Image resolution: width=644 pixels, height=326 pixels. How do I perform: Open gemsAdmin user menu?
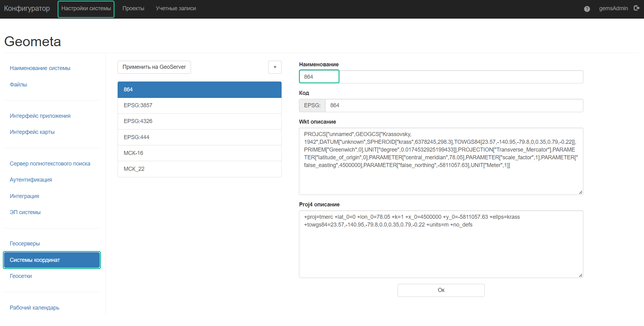(x=613, y=8)
